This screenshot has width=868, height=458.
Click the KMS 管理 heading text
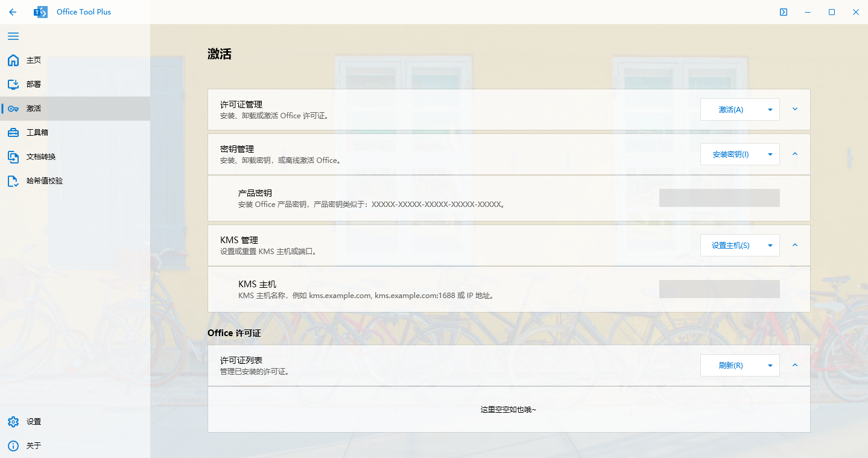coord(239,240)
